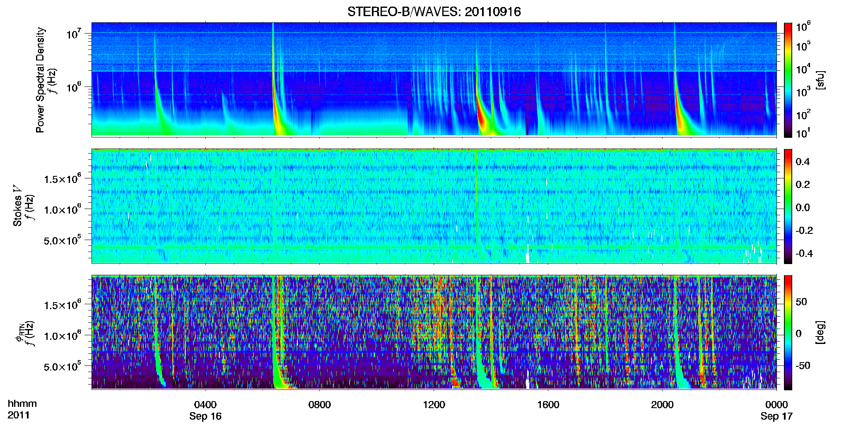Select the 1600 time tick label
This screenshot has height=447, width=868.
coord(548,405)
